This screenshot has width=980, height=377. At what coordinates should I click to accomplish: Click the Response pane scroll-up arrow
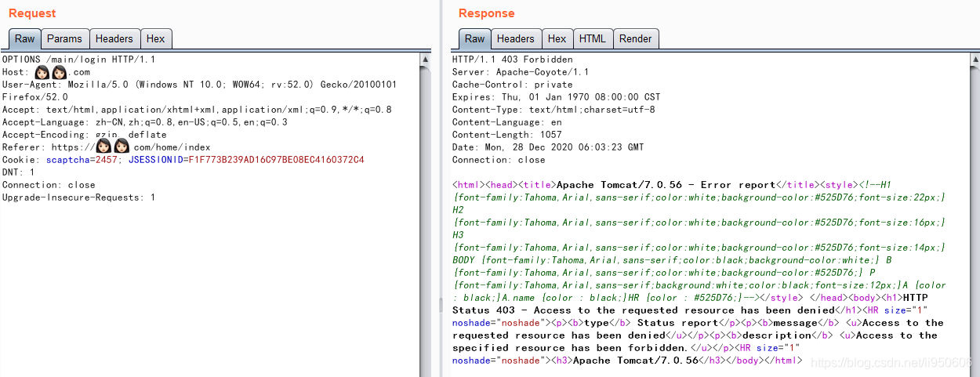click(x=974, y=59)
